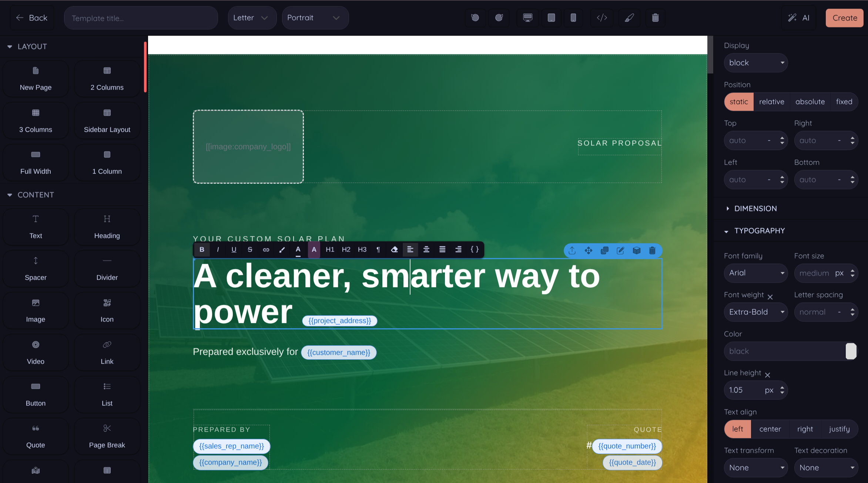
Task: Set text align to center
Action: click(x=770, y=429)
